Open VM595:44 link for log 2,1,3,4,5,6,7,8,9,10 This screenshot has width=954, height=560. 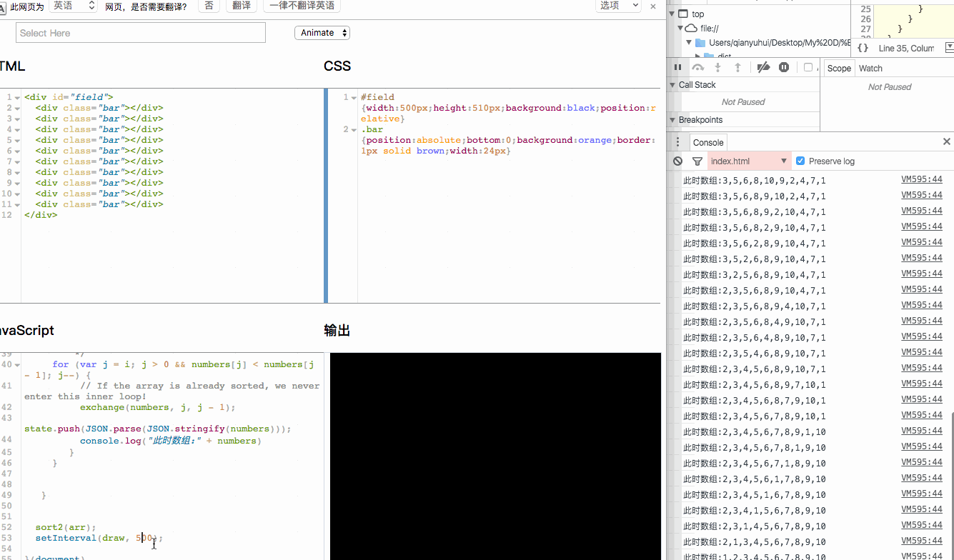(922, 541)
